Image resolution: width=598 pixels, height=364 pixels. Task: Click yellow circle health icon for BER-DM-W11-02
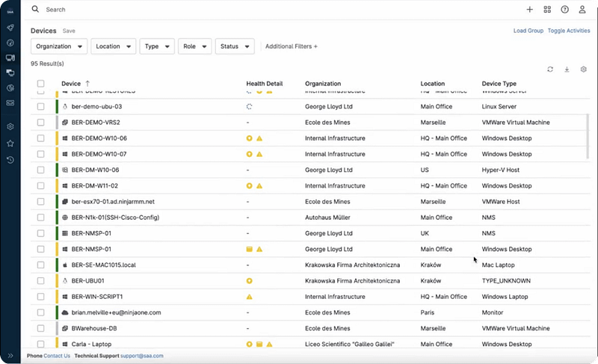coord(250,186)
